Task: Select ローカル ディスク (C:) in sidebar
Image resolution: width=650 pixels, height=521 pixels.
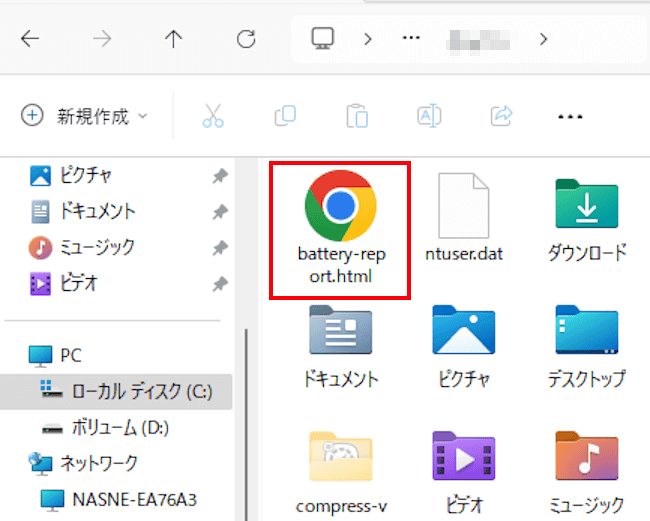Action: (x=116, y=392)
